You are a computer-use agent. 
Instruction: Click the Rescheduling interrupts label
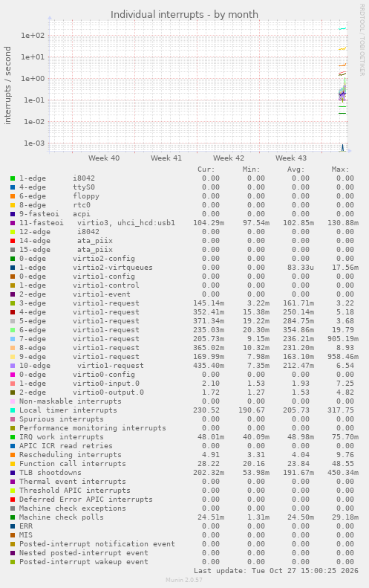coord(71,455)
